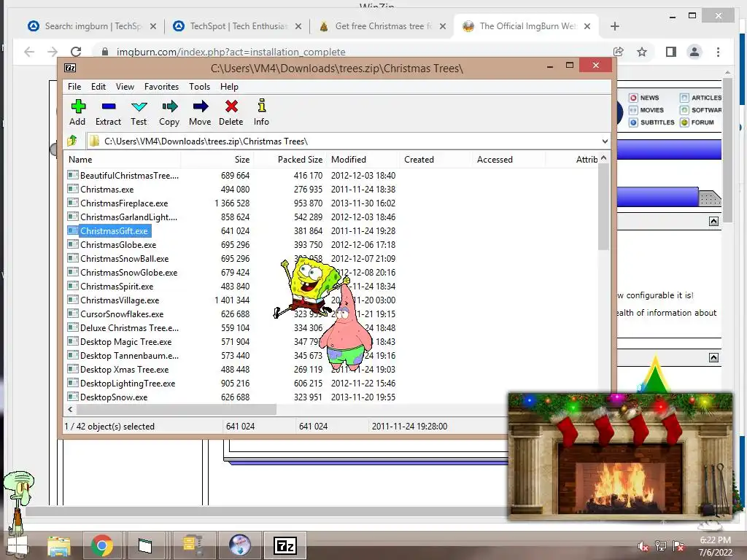The height and width of the screenshot is (560, 747).
Task: Click the Copy toolbar icon
Action: point(169,113)
